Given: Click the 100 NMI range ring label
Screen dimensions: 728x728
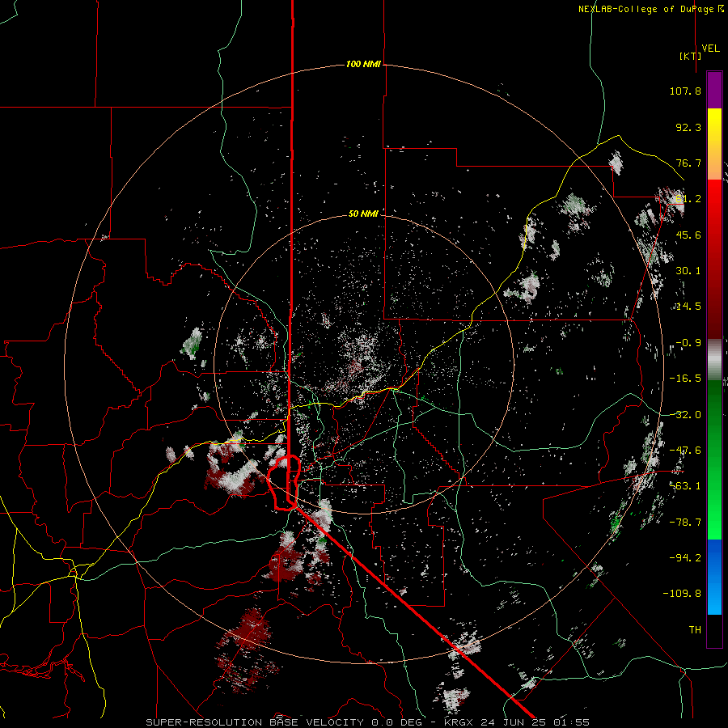Looking at the screenshot, I should (x=363, y=64).
